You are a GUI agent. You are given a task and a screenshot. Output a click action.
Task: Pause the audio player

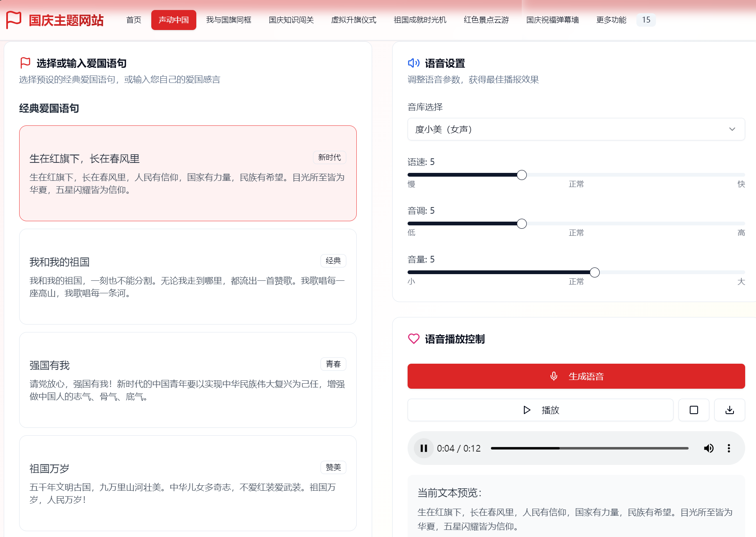pos(424,448)
